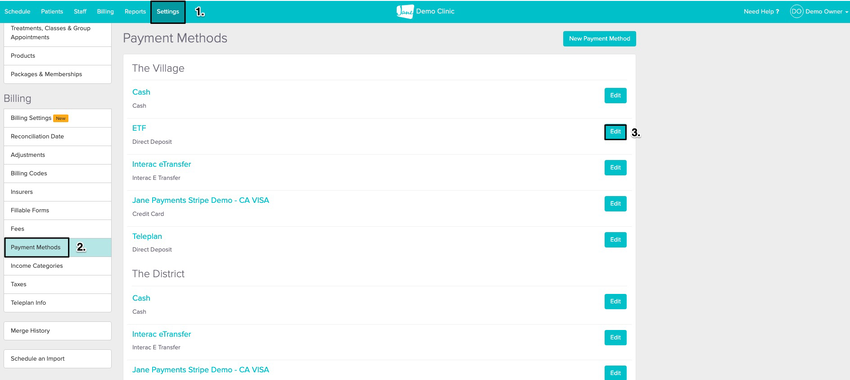
Task: Open the Cash link under The Village
Action: (141, 92)
